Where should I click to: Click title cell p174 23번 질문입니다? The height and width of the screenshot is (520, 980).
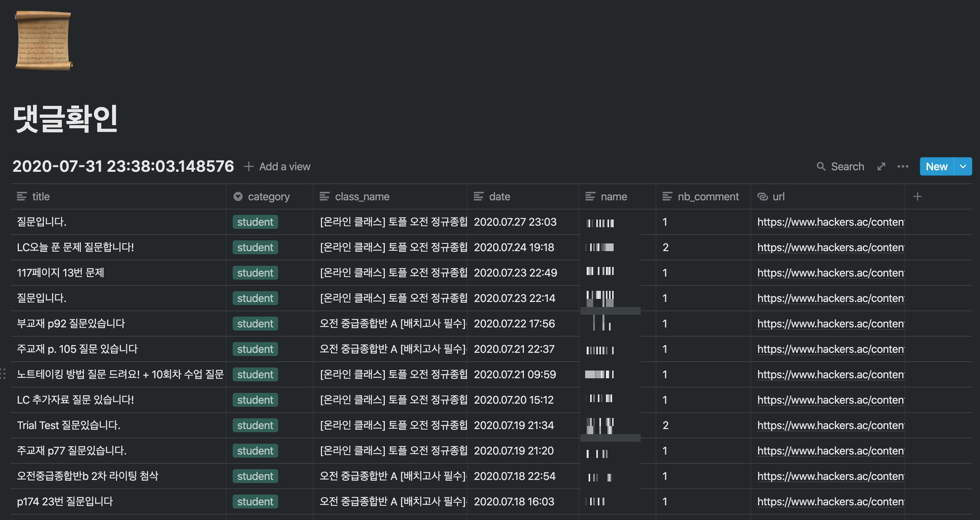coord(118,502)
